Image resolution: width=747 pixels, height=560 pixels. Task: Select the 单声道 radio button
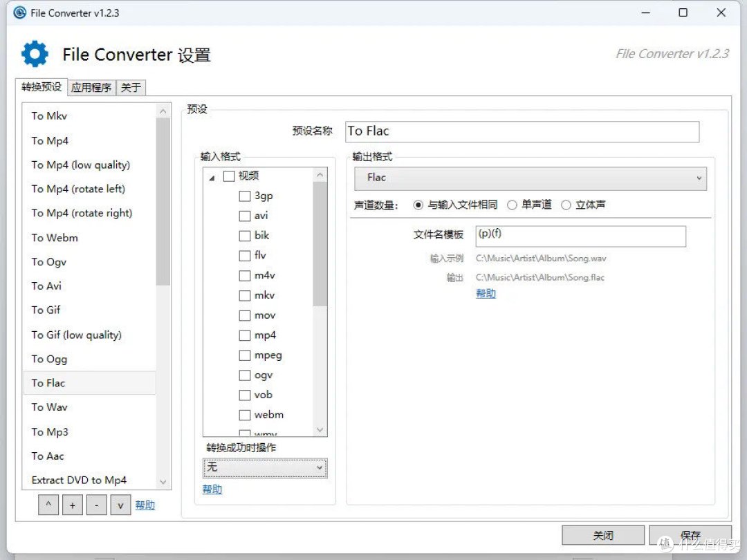tap(512, 205)
